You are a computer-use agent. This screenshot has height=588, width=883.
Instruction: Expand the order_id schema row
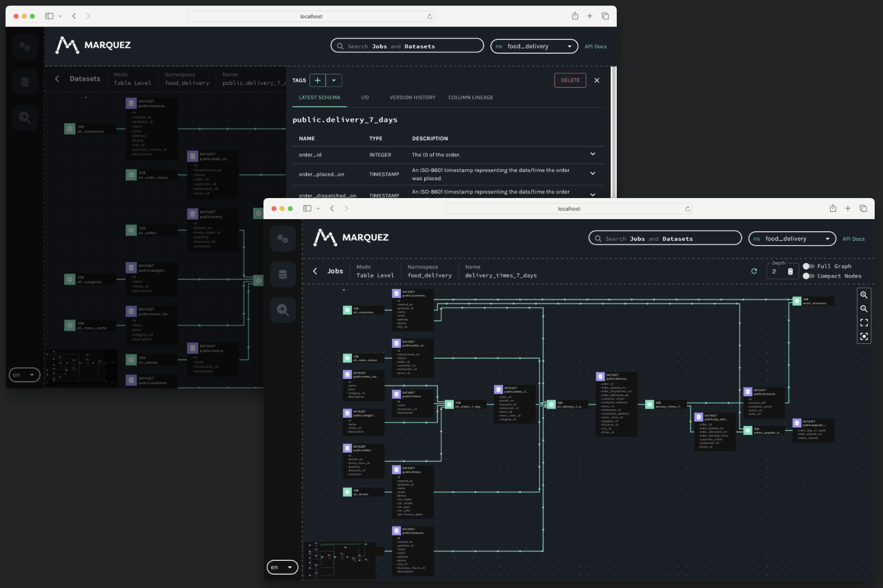click(592, 154)
